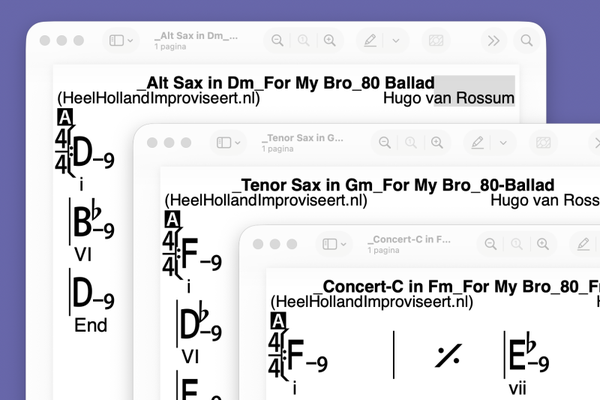Viewport: 600px width, 400px height.
Task: Reset to actual size in Tenor Sax window
Action: coord(411,142)
